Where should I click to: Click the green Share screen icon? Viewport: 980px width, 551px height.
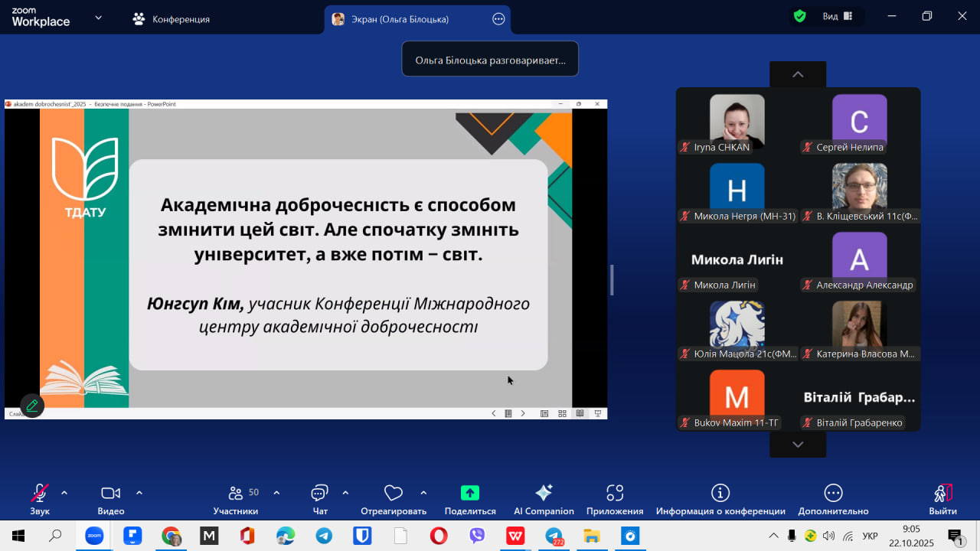point(470,494)
